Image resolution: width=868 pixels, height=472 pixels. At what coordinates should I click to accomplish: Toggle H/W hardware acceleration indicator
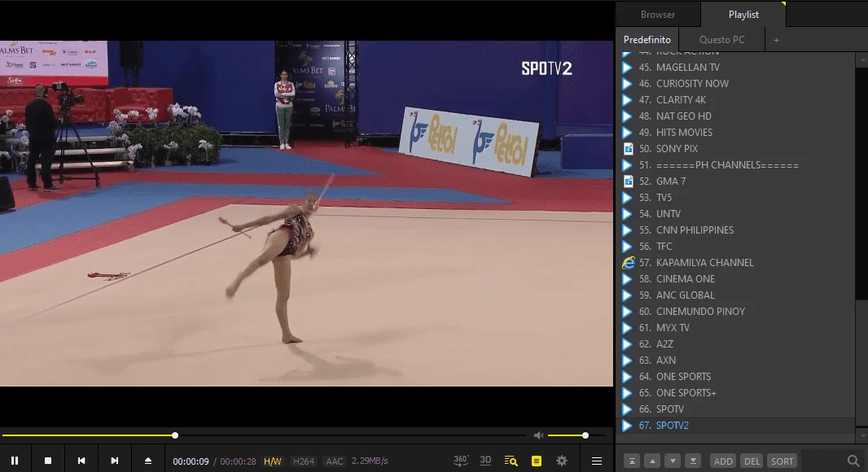click(x=272, y=461)
